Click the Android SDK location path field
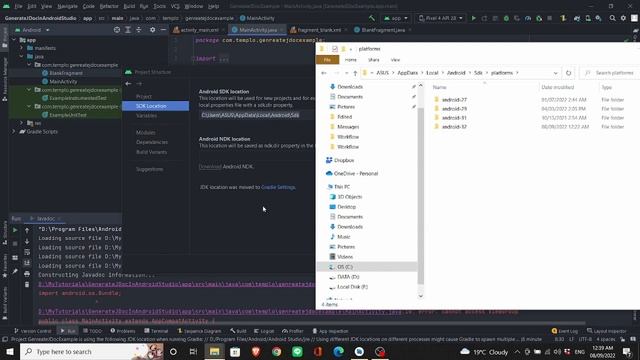This screenshot has height=360, width=640. pos(257,115)
